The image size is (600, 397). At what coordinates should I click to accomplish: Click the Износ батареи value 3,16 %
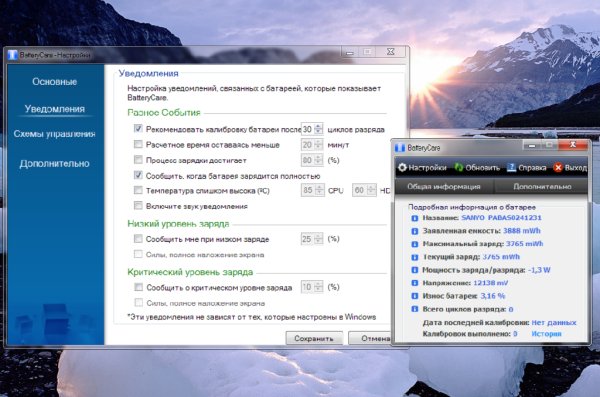(x=492, y=296)
